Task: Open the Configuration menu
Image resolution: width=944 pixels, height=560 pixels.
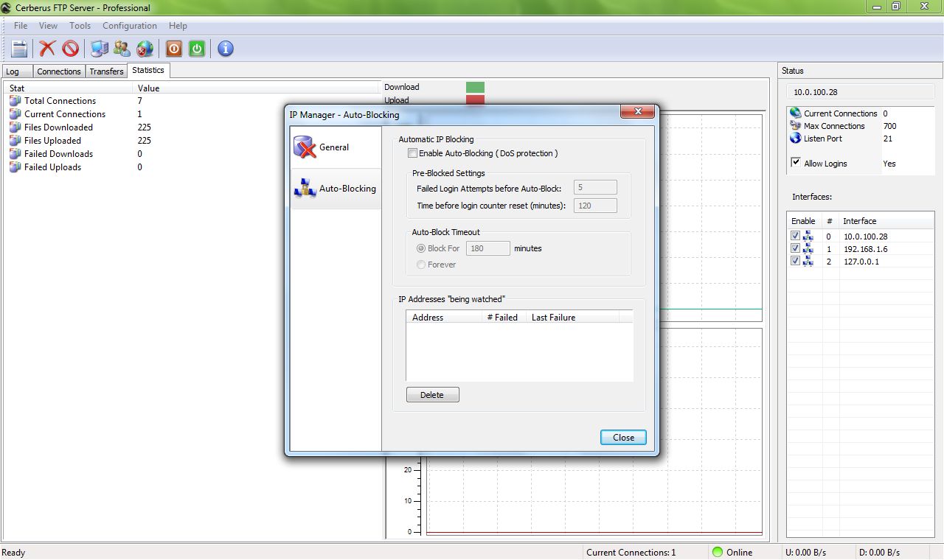Action: click(x=130, y=26)
